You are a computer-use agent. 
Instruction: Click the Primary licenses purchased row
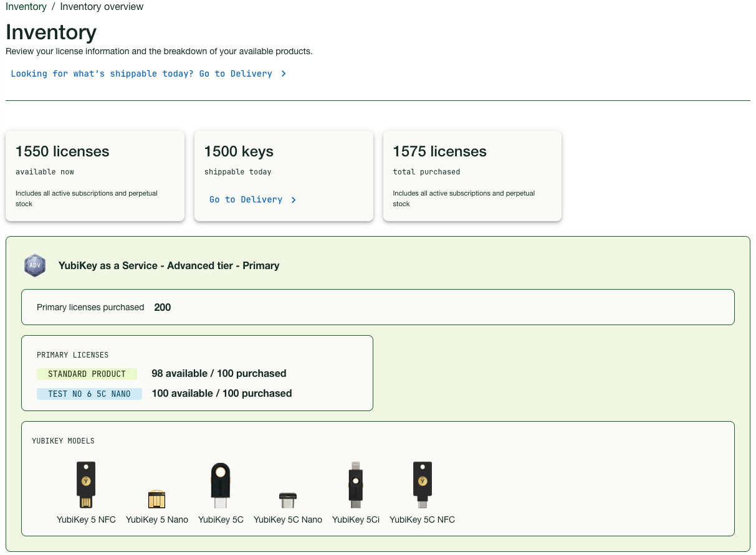click(x=377, y=307)
